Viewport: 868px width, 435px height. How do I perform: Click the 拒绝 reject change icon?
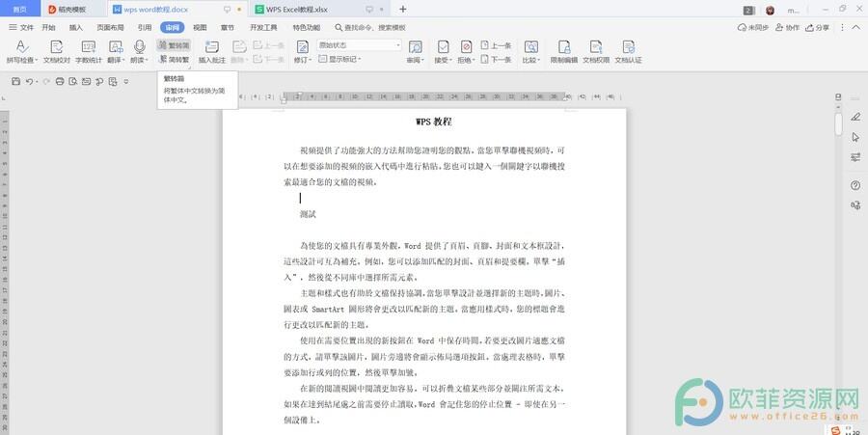pyautogui.click(x=466, y=46)
